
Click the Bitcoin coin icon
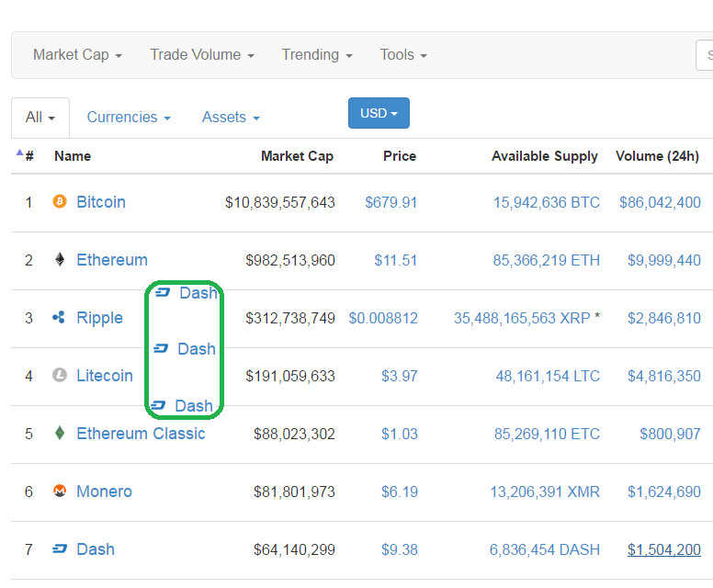pyautogui.click(x=60, y=201)
